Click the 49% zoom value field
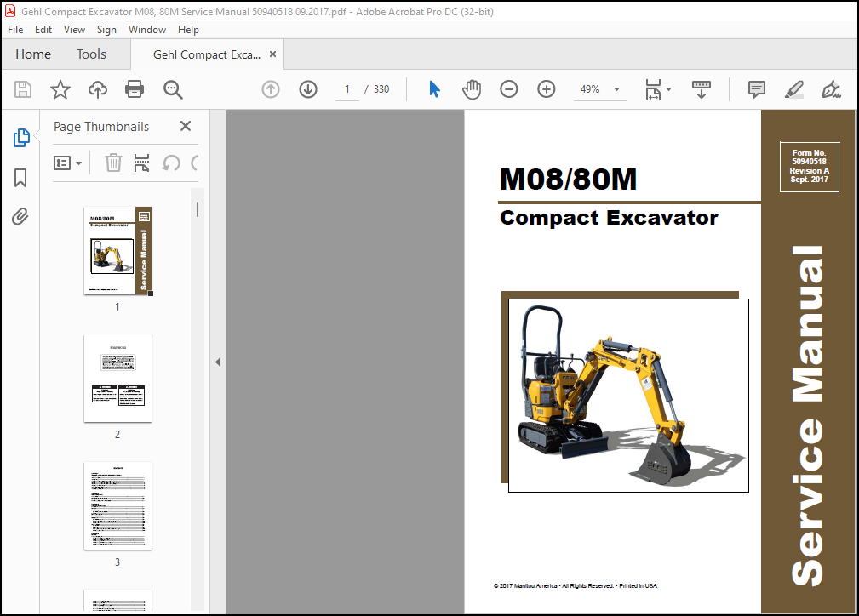859x616 pixels. pos(590,89)
